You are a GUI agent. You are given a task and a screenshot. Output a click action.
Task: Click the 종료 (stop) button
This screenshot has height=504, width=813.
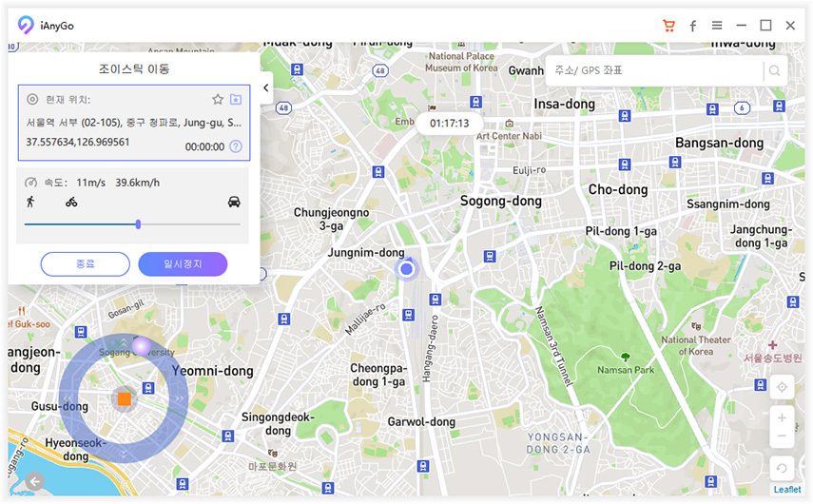pyautogui.click(x=85, y=263)
